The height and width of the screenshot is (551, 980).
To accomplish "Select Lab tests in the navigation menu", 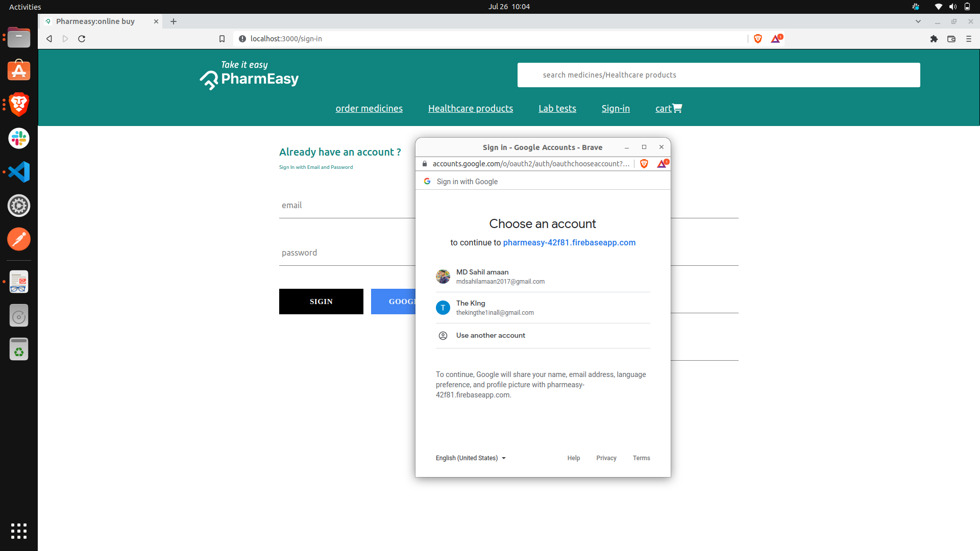I will coord(557,108).
